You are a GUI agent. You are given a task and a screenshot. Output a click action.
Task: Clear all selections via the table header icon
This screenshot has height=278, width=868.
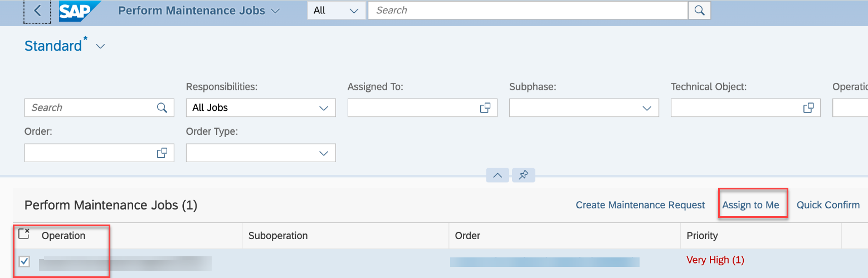click(x=24, y=234)
